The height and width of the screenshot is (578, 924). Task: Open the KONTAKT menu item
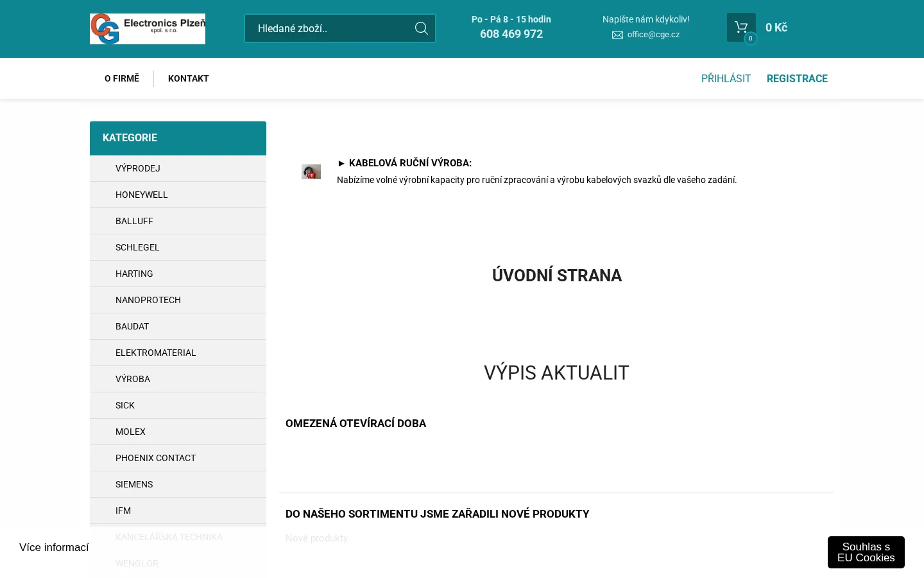pyautogui.click(x=189, y=78)
